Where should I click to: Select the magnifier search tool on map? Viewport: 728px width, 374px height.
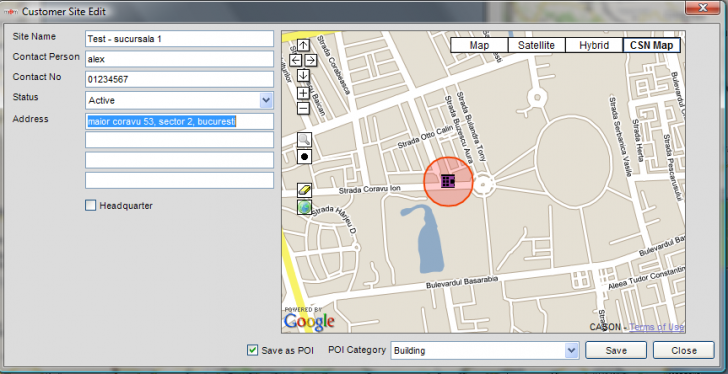[x=305, y=139]
